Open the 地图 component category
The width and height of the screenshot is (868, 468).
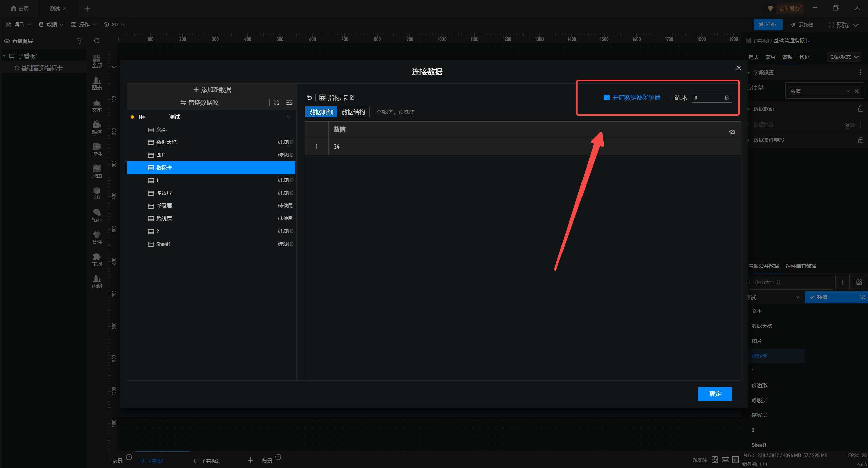[97, 171]
